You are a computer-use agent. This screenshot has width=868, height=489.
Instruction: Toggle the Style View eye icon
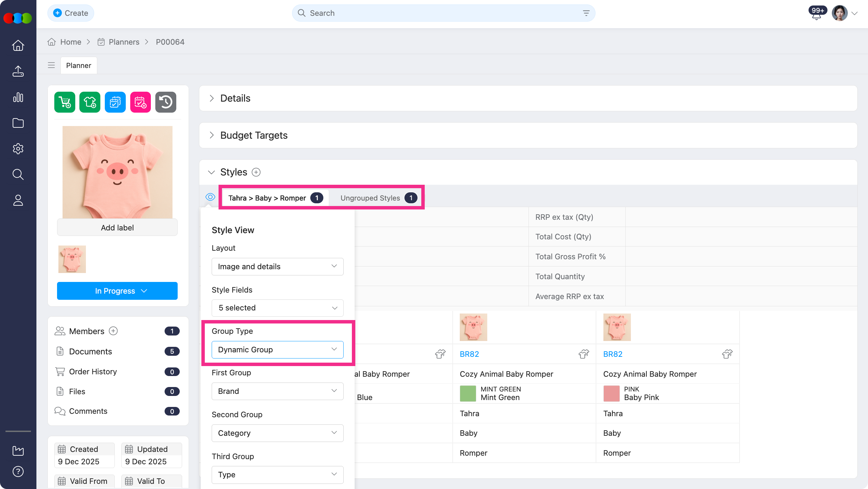tap(210, 197)
